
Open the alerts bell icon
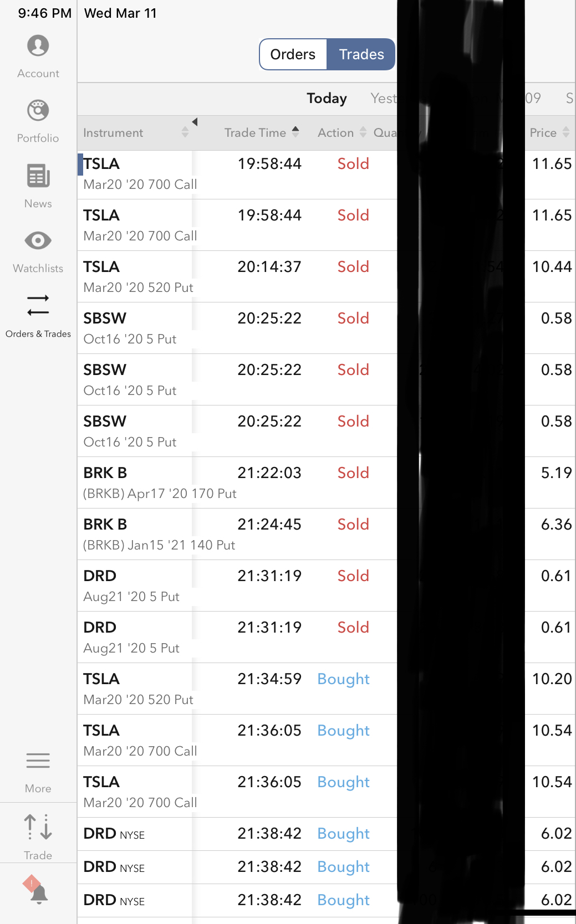[x=37, y=890]
